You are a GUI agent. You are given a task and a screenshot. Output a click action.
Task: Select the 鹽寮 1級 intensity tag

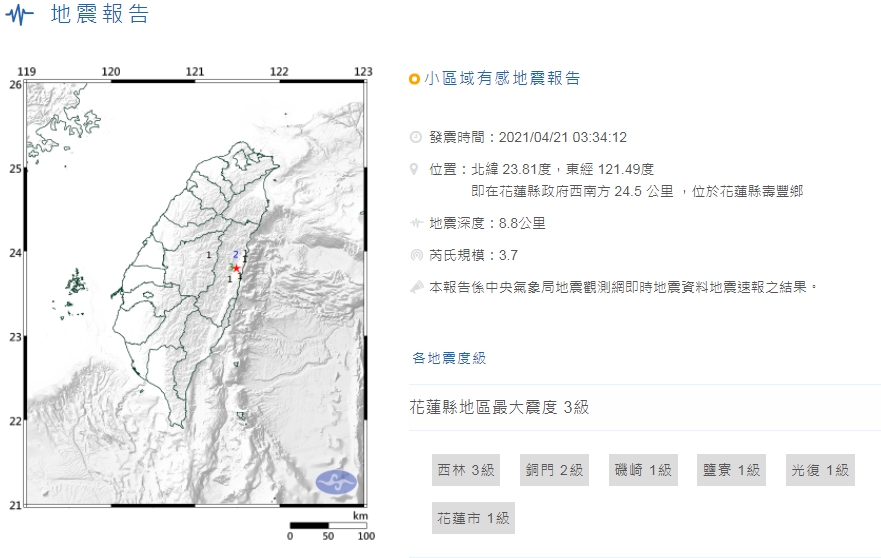tap(731, 470)
